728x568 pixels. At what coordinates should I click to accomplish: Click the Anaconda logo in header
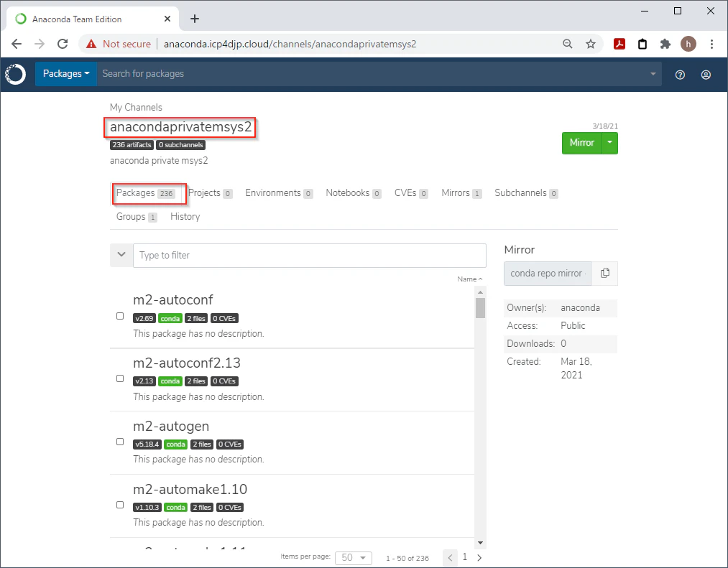(15, 74)
